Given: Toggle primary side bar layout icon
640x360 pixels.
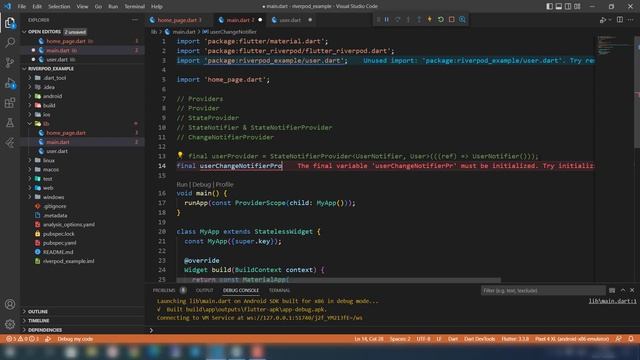Looking at the screenshot, I should pyautogui.click(x=549, y=7).
